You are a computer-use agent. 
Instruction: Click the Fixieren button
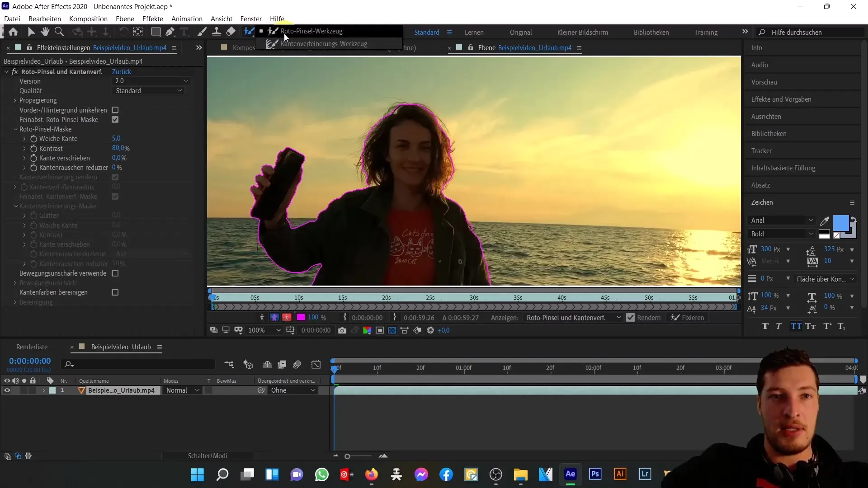tap(688, 318)
